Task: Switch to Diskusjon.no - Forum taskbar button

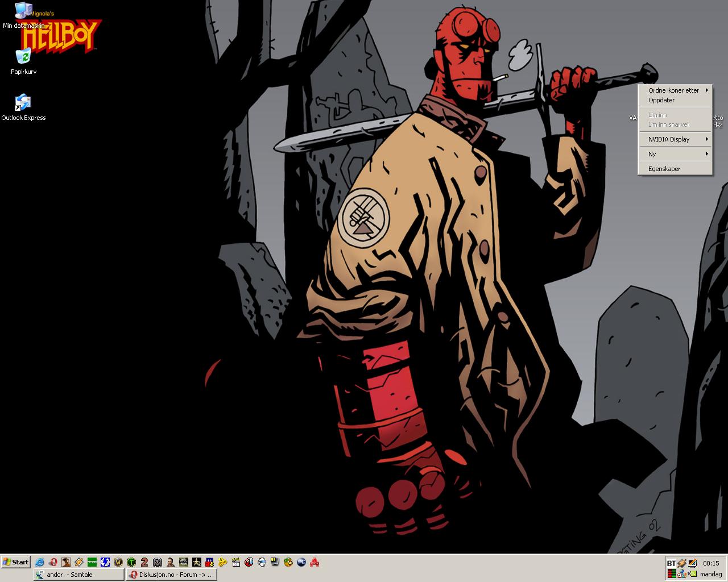Action: point(171,575)
